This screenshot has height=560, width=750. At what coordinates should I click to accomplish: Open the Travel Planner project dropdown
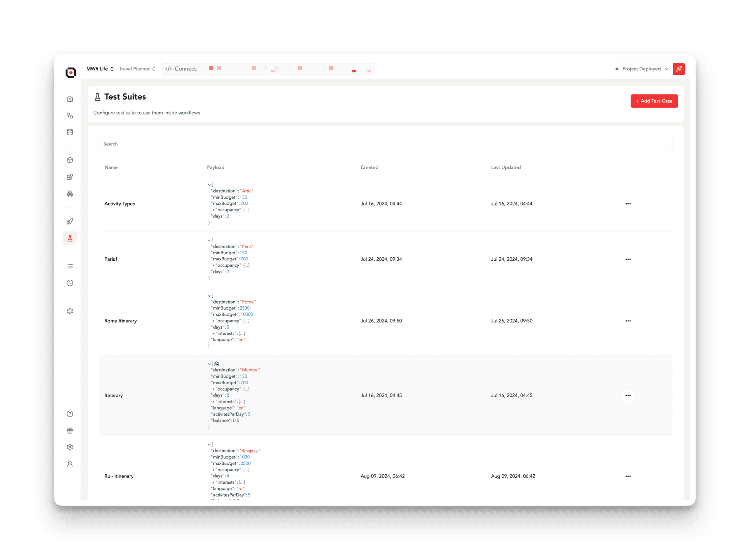(x=137, y=69)
